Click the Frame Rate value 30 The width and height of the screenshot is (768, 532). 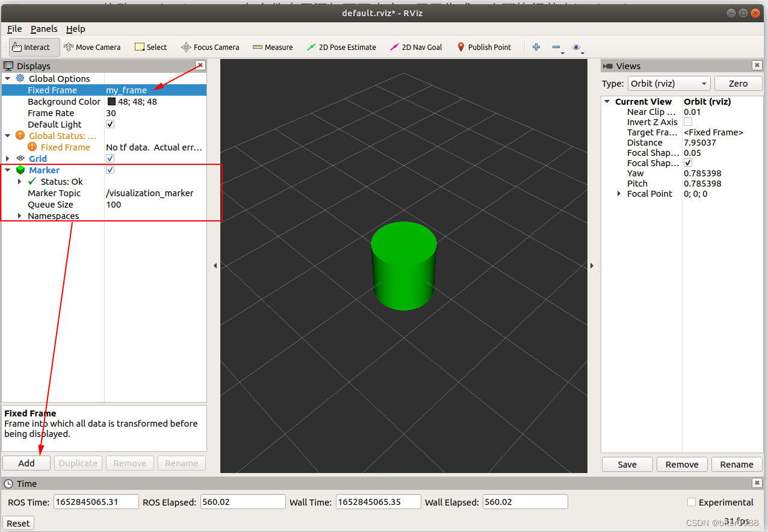point(111,113)
